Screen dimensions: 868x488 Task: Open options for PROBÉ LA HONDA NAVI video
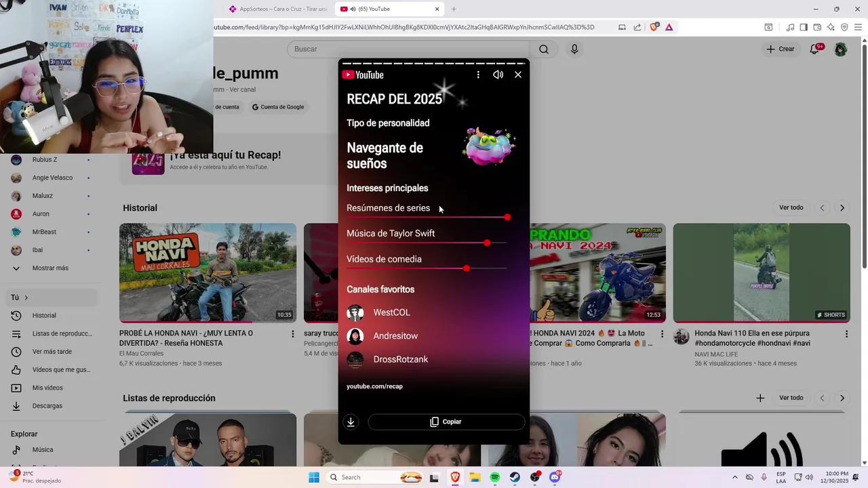(293, 334)
